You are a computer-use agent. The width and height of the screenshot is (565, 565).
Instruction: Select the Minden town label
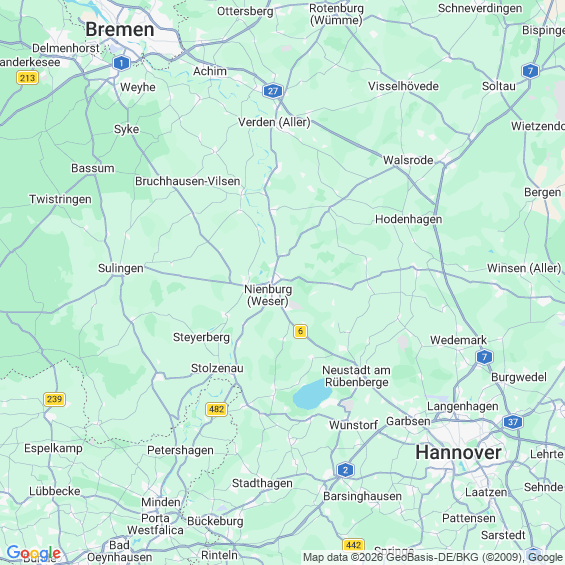click(161, 502)
